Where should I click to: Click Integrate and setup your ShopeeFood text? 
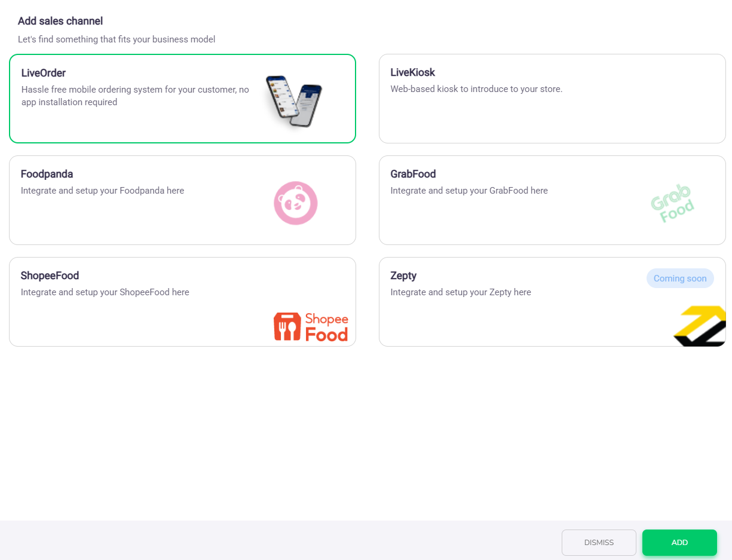[x=105, y=292]
